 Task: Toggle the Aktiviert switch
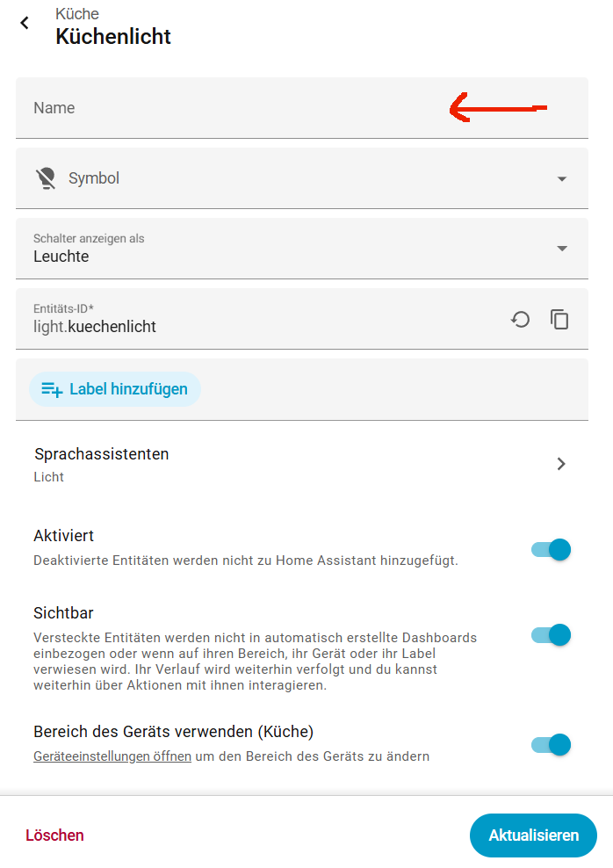tap(551, 549)
